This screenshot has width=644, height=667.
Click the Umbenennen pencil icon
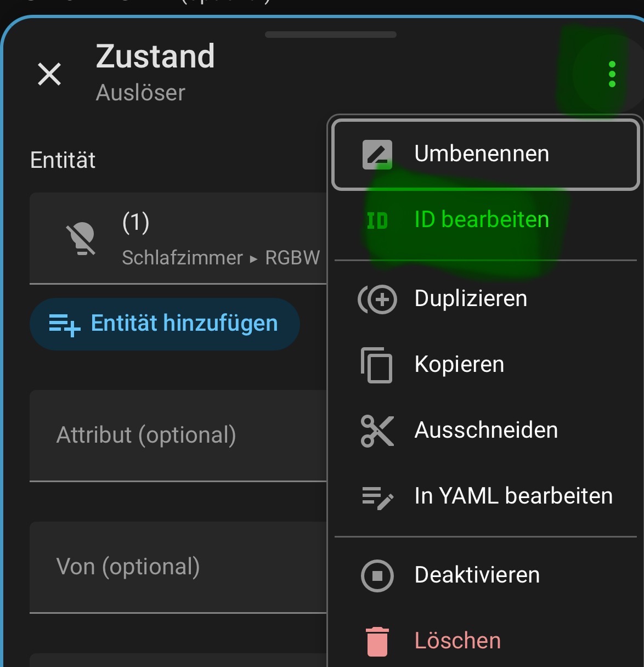click(x=377, y=154)
